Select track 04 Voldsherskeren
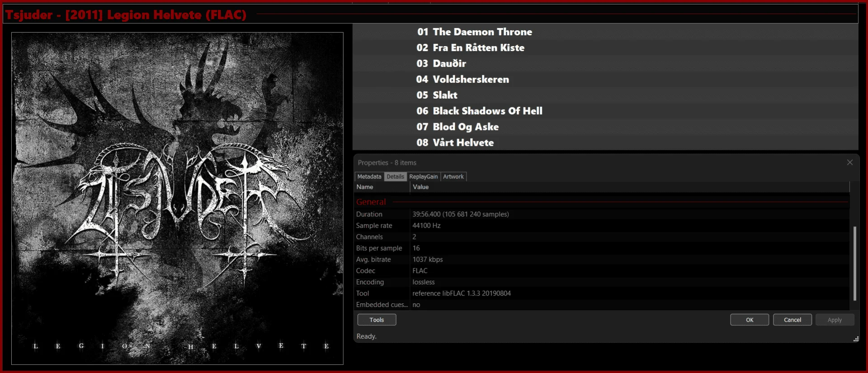This screenshot has width=868, height=373. [605, 79]
